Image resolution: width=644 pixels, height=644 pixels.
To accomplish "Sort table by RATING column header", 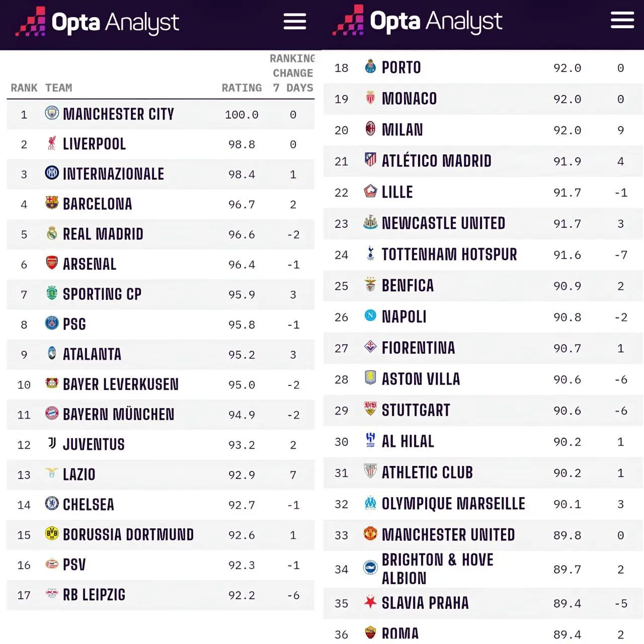I will tap(242, 88).
